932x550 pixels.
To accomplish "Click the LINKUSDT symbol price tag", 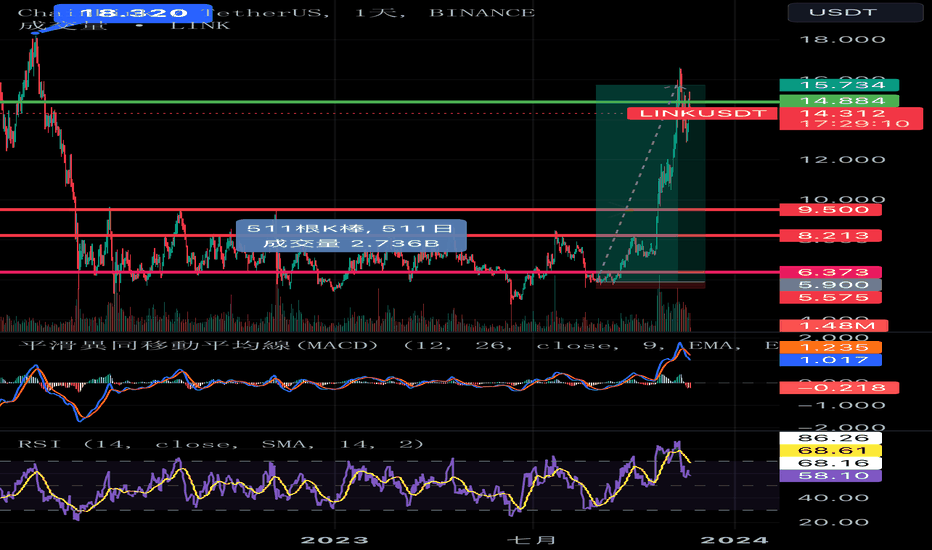I will pos(702,113).
